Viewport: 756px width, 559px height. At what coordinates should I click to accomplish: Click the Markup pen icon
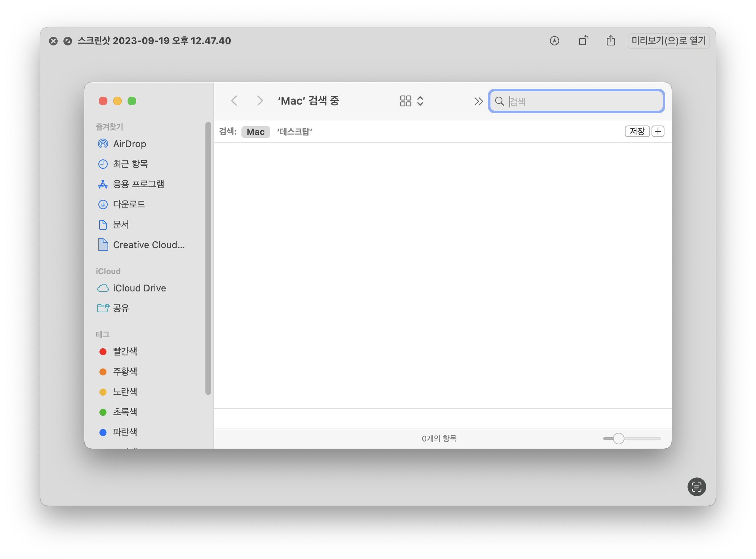point(554,41)
